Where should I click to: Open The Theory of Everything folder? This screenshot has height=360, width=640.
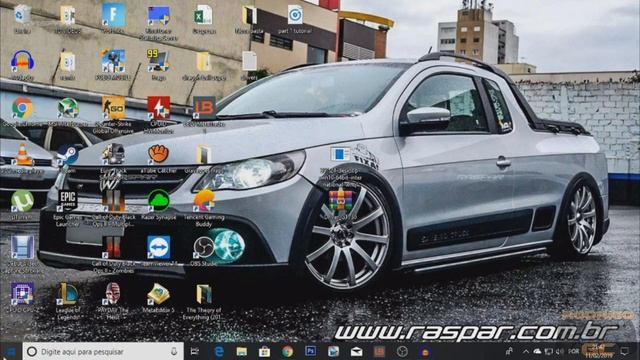[x=203, y=294]
